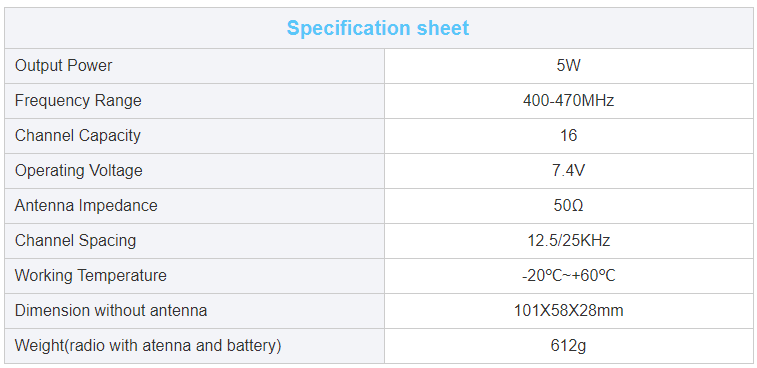
Task: Click the 101X58X28mm dimension value
Action: pyautogui.click(x=568, y=311)
